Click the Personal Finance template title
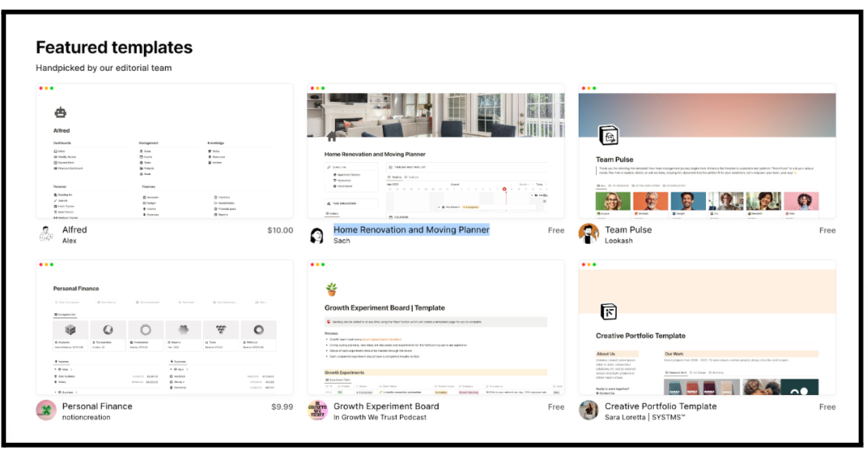Viewport: 868px width, 450px height. [x=97, y=406]
